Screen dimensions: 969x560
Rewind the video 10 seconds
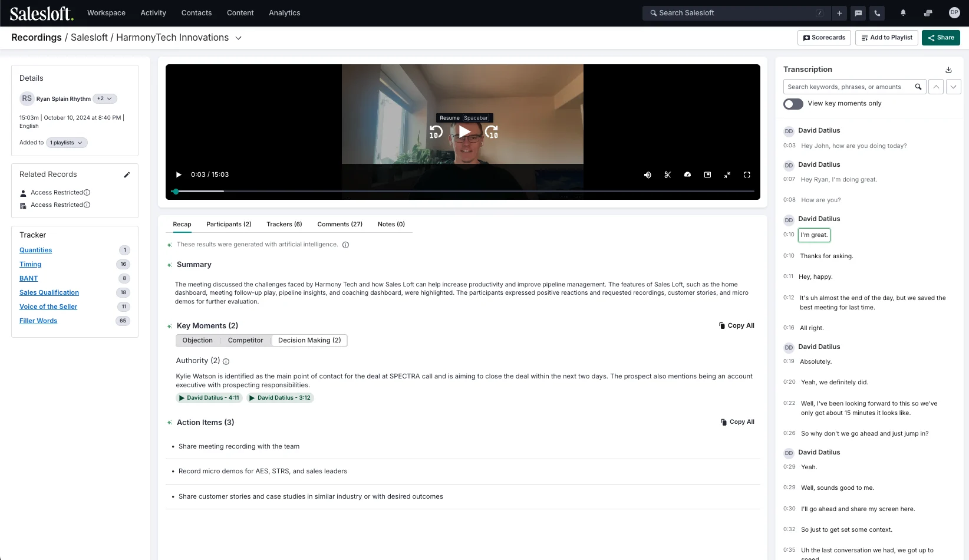point(436,132)
